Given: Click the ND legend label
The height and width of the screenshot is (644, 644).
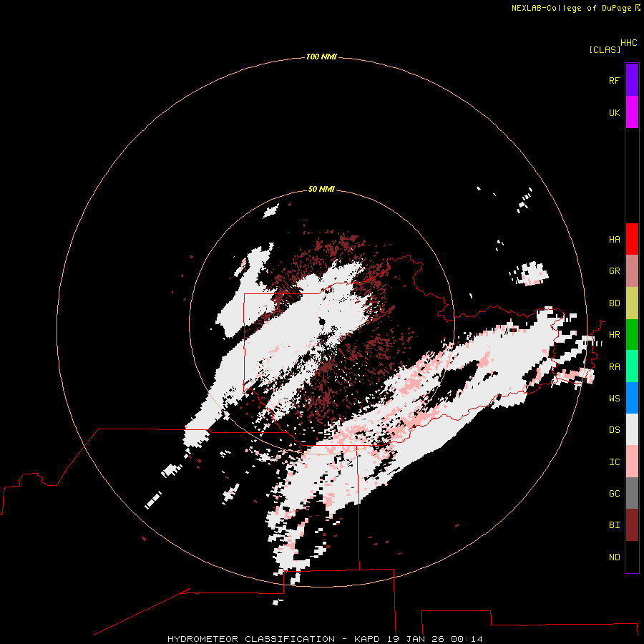Looking at the screenshot, I should [x=614, y=557].
